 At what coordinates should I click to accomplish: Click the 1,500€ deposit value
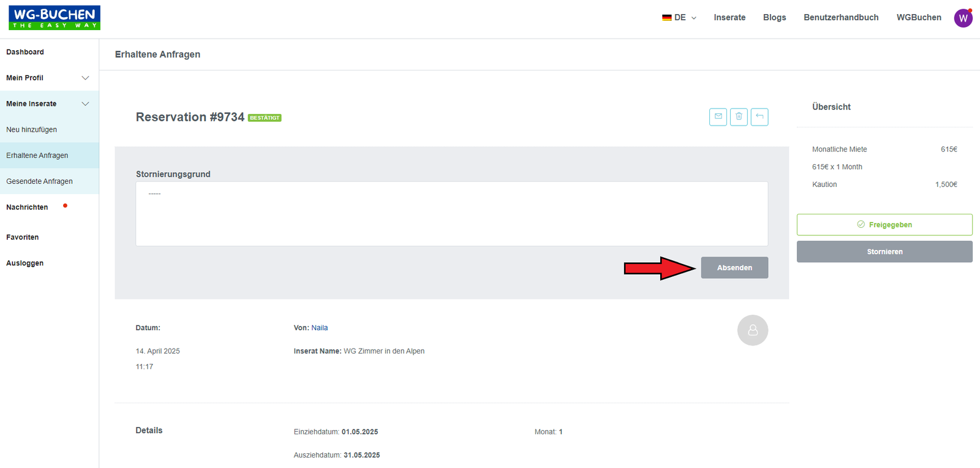pyautogui.click(x=946, y=184)
